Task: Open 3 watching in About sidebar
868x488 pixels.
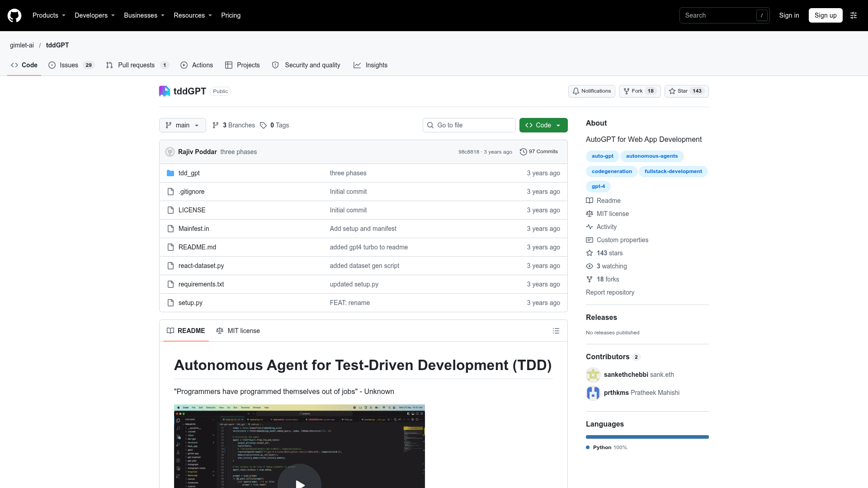Action: tap(607, 266)
